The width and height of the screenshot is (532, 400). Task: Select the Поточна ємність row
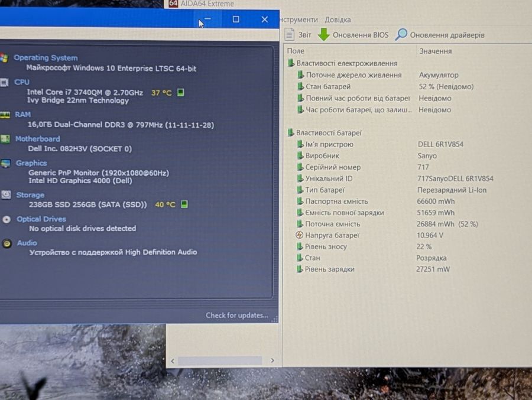pos(407,224)
